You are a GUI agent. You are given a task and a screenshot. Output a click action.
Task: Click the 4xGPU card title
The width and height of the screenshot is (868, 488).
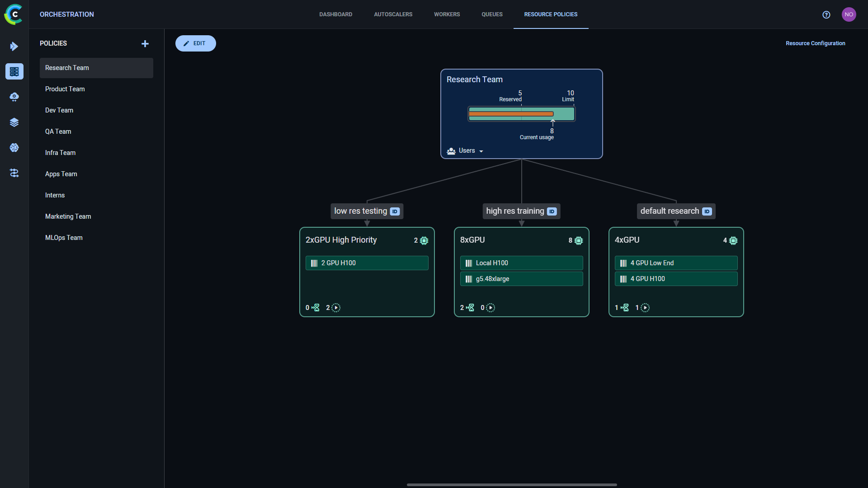click(627, 240)
